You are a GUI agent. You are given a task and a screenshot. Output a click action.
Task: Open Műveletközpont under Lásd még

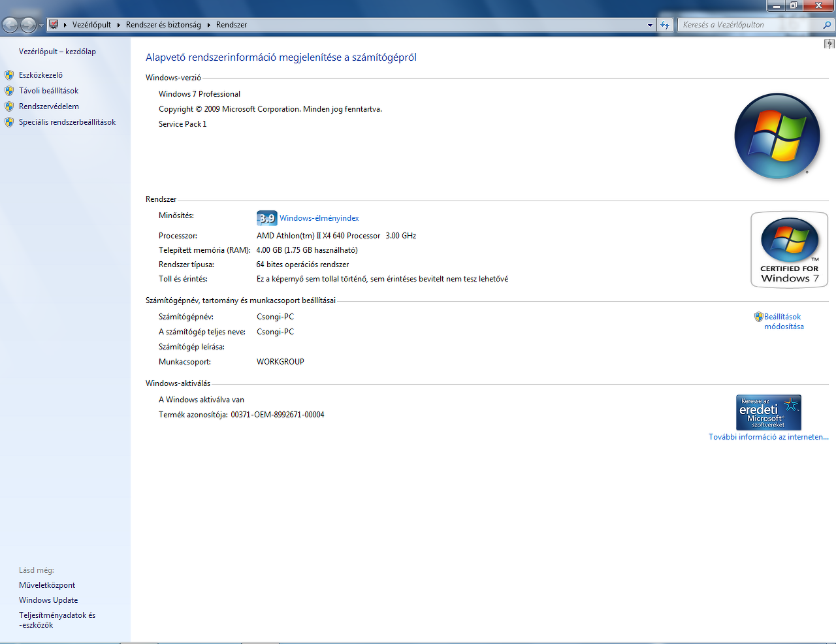[47, 585]
